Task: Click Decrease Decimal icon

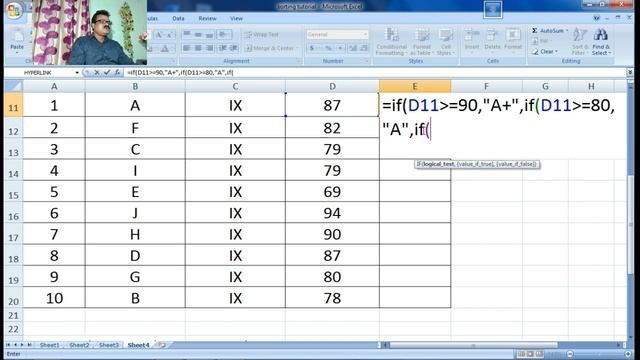Action: (364, 48)
